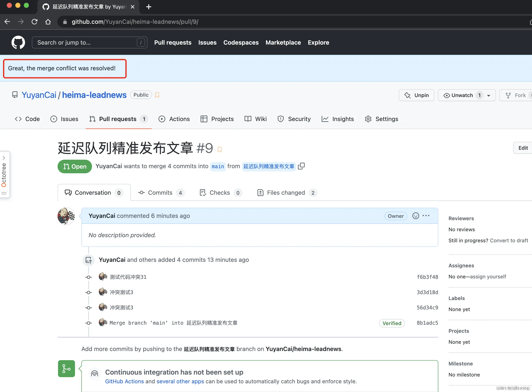
Task: Click Convert to draft link
Action: click(509, 240)
